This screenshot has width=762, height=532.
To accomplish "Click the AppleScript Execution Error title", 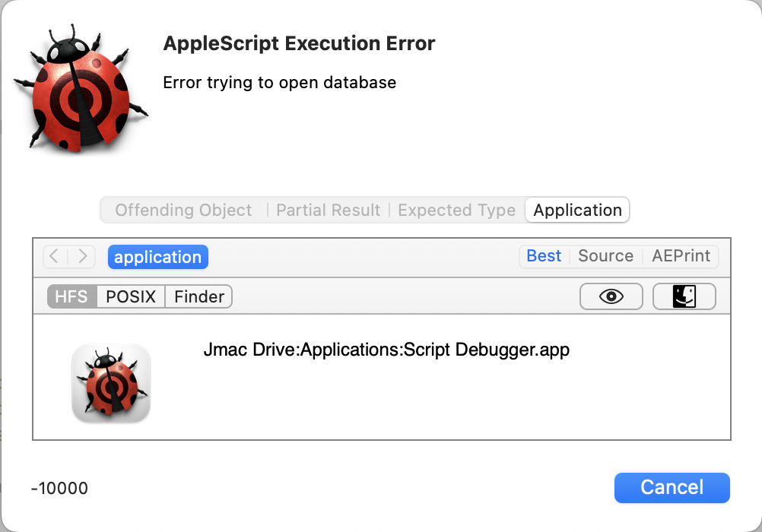I will [x=299, y=43].
